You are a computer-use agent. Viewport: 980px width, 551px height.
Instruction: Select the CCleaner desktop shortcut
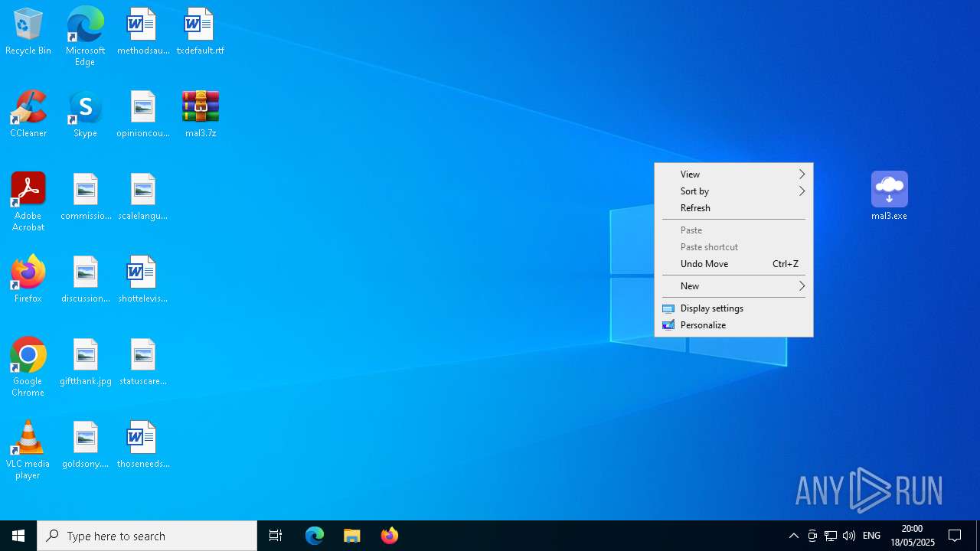28,115
